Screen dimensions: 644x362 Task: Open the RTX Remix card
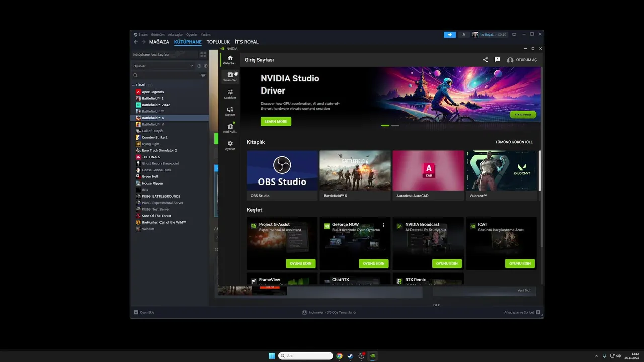pyautogui.click(x=428, y=279)
